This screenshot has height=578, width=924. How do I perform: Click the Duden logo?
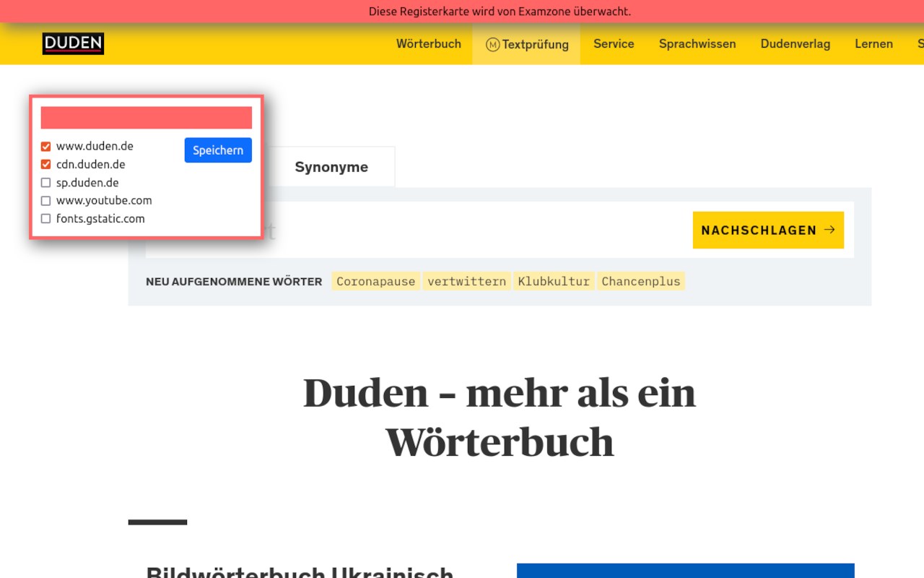[73, 43]
